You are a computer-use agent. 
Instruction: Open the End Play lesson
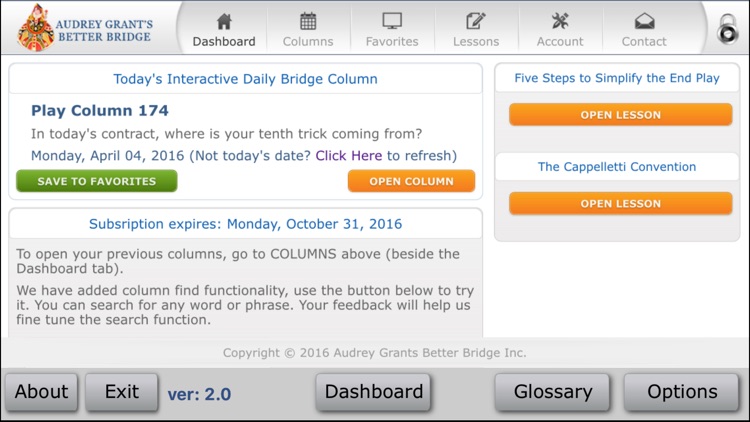click(x=620, y=115)
